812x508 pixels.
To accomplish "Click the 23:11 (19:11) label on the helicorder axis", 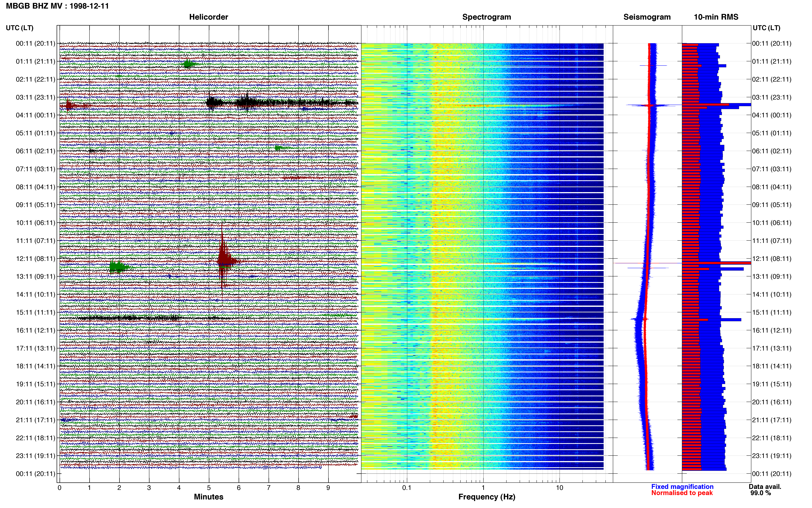I will coord(36,456).
